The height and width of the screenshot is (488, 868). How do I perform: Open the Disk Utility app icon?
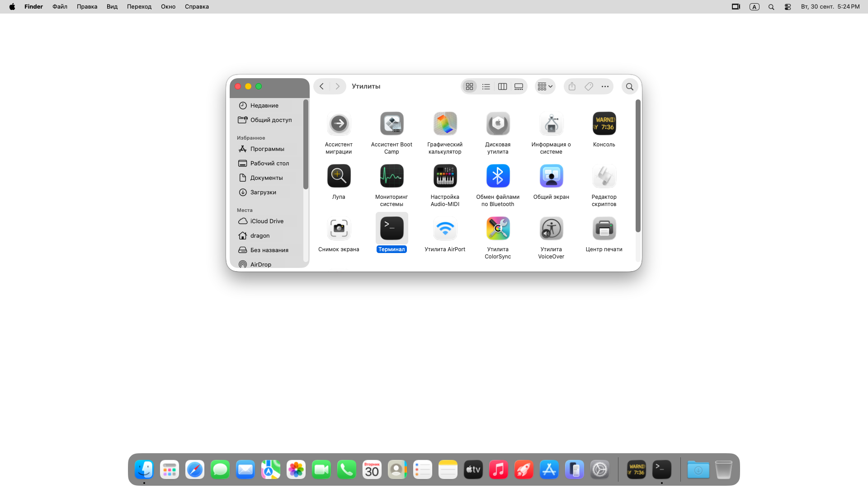click(498, 124)
